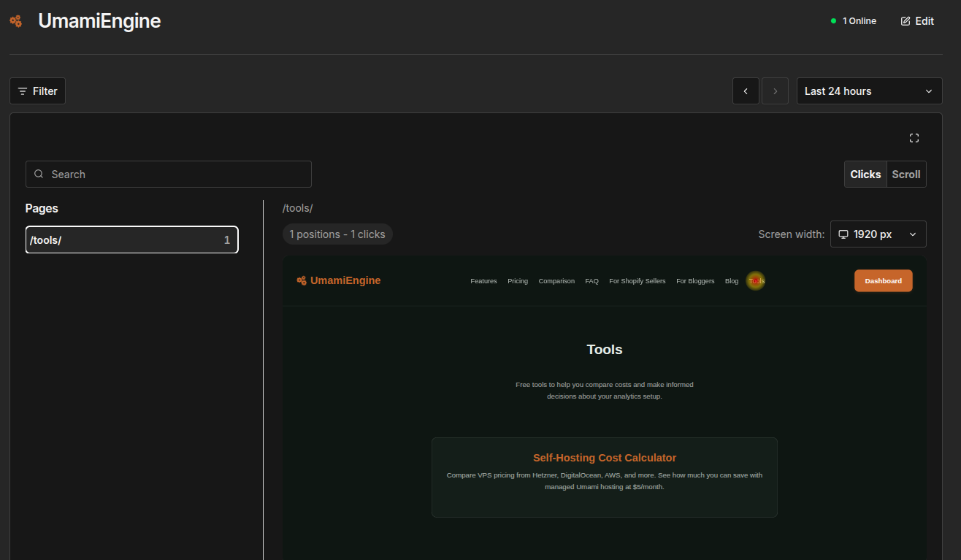Open the Last 24 hours date range dropdown
This screenshot has height=560, width=961.
click(x=869, y=91)
